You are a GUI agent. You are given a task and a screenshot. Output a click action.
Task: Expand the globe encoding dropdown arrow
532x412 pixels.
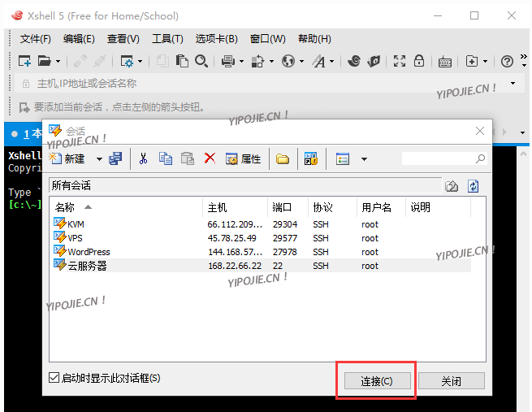pyautogui.click(x=301, y=62)
